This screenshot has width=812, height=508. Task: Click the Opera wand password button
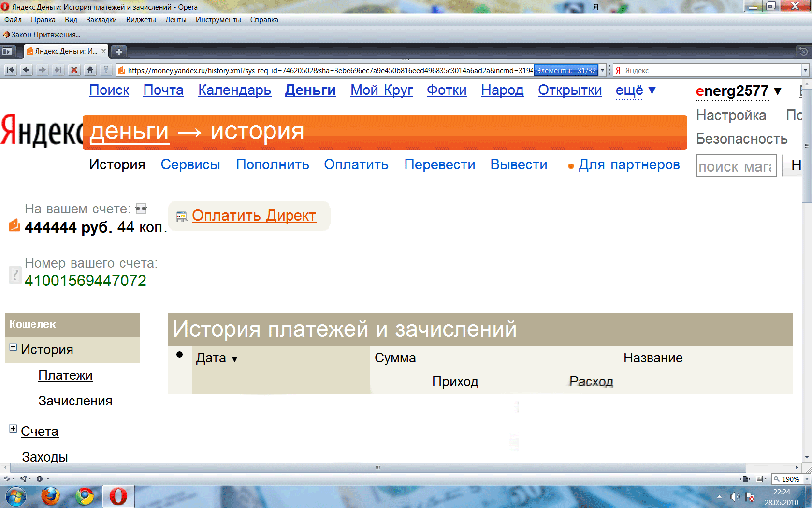pos(106,70)
